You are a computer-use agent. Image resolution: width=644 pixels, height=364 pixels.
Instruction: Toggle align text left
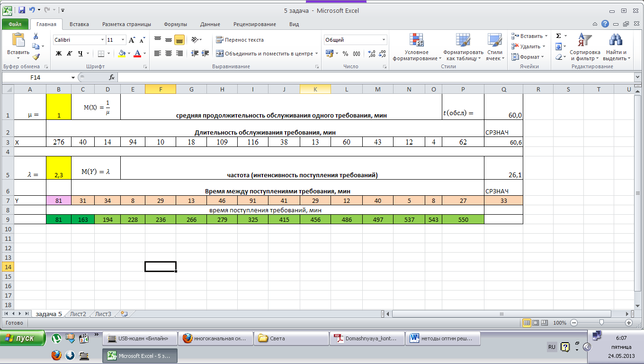pos(158,54)
